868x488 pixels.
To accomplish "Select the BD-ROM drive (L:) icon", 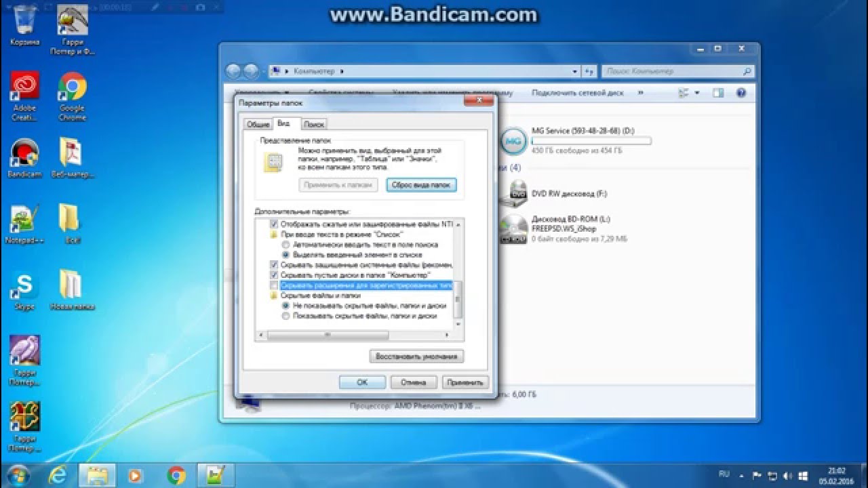I will coord(514,229).
